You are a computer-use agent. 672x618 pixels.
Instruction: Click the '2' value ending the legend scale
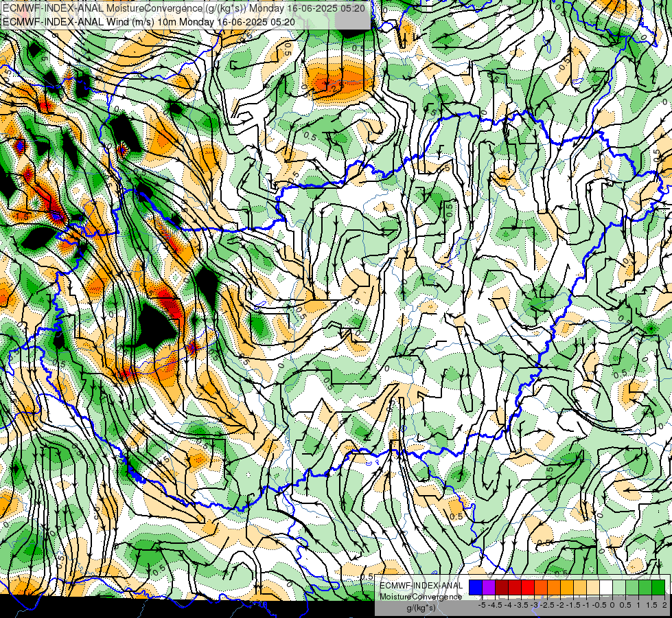pyautogui.click(x=664, y=605)
